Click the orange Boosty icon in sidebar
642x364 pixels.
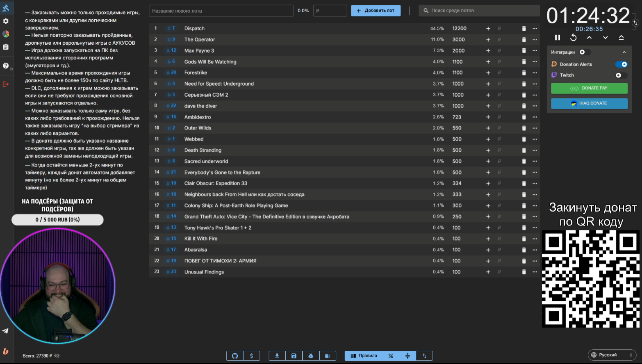tap(6, 351)
